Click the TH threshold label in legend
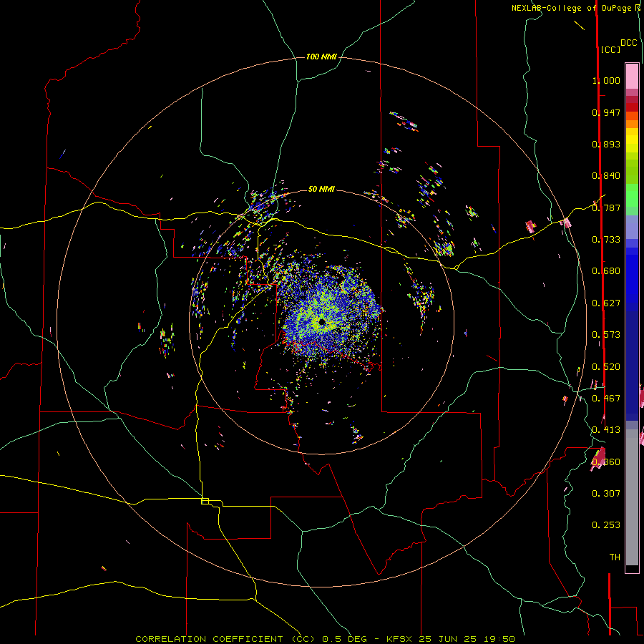The width and height of the screenshot is (644, 644). [x=615, y=557]
